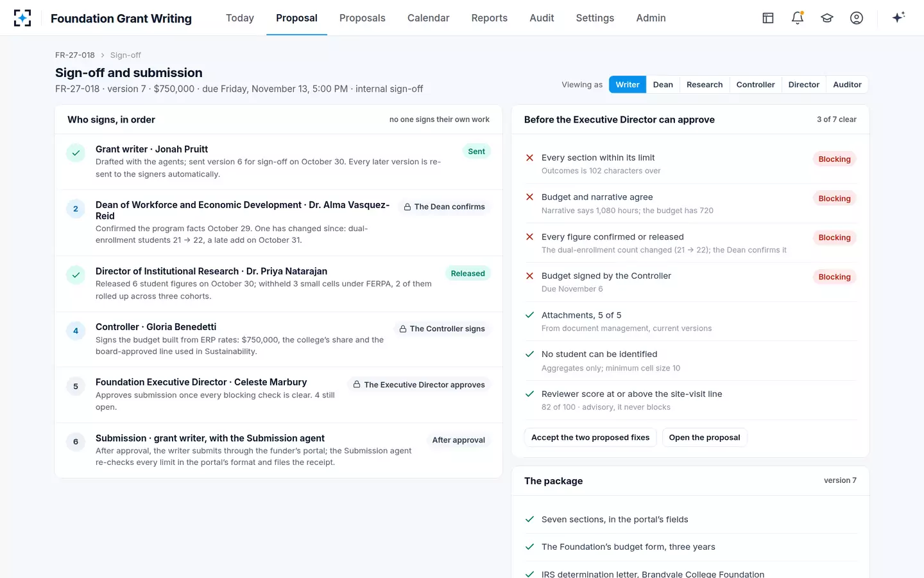The width and height of the screenshot is (924, 578).
Task: Open the Admin tab
Action: coord(651,18)
